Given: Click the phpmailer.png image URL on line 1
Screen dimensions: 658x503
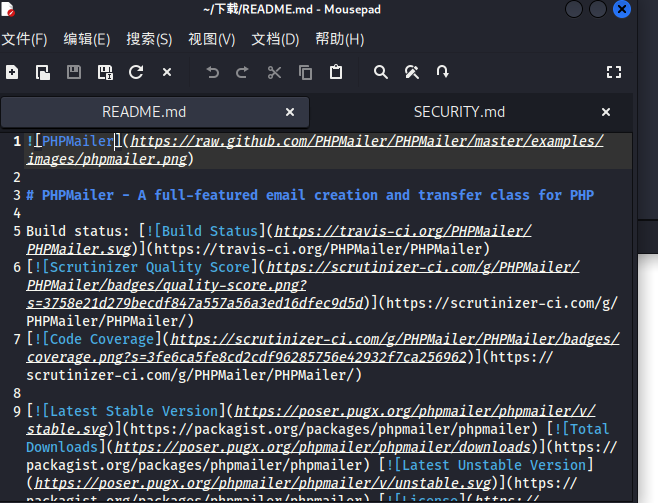Looking at the screenshot, I should coord(315,150).
